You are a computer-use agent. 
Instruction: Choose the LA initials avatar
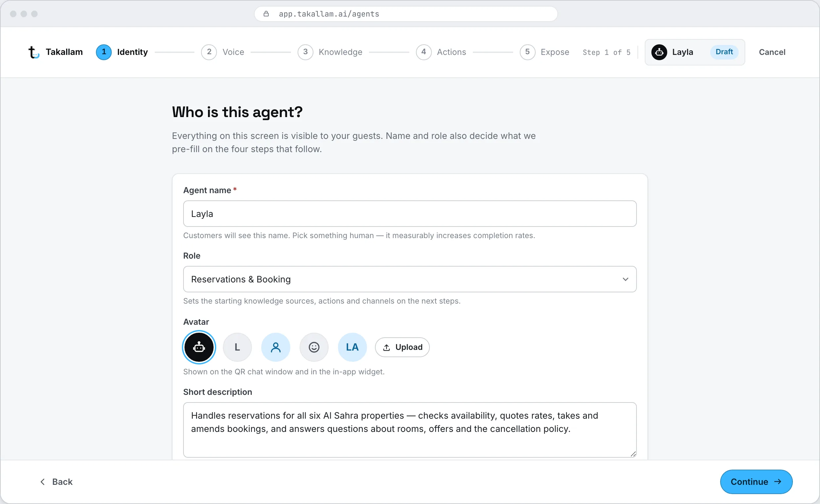pos(352,347)
